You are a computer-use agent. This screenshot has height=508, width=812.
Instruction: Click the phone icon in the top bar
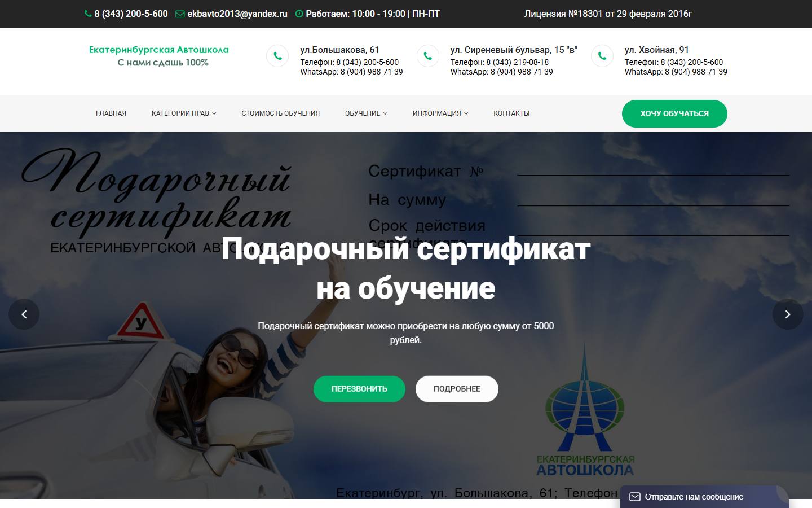click(88, 14)
